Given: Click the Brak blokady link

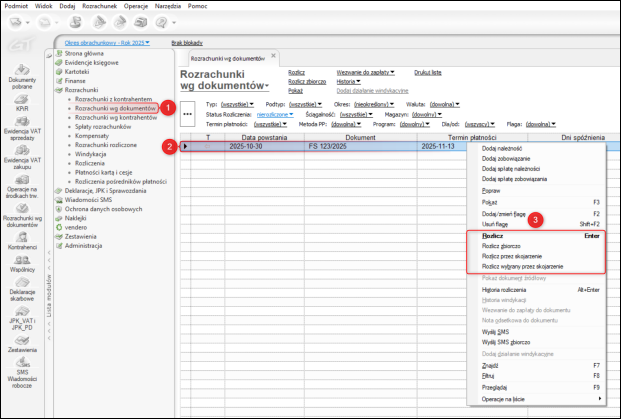Looking at the screenshot, I should [x=187, y=43].
